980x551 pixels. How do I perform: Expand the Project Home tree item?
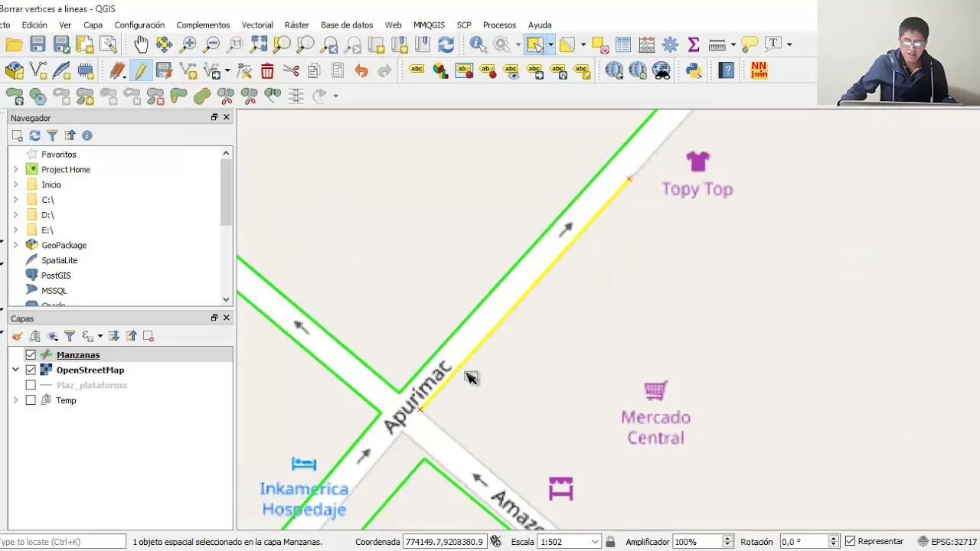pos(15,170)
